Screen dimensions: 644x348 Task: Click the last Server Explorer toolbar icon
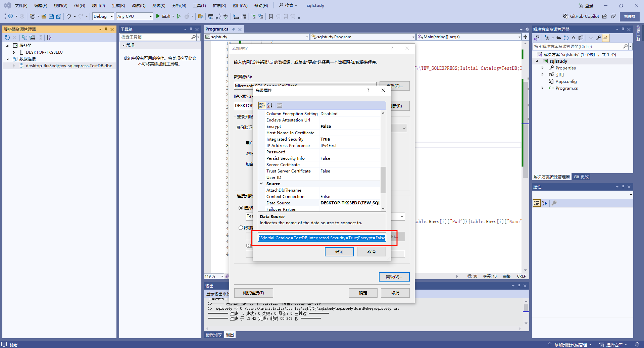point(50,38)
